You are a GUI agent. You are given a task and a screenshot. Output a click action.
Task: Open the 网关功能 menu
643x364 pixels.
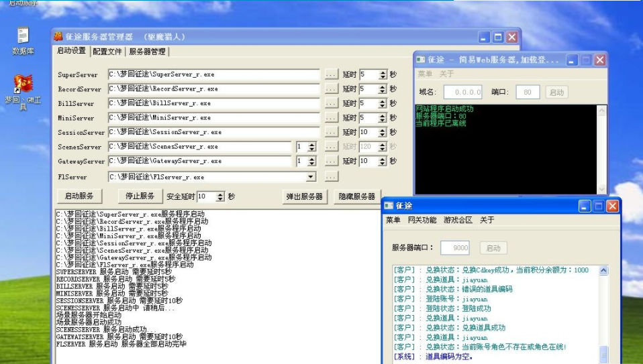(422, 220)
